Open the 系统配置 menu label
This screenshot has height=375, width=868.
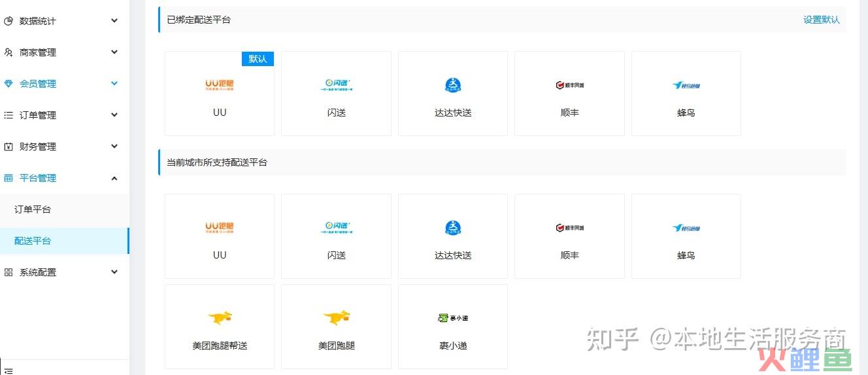(x=38, y=272)
